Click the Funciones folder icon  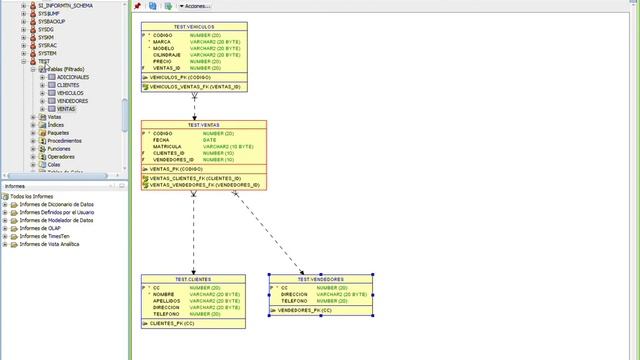42,149
